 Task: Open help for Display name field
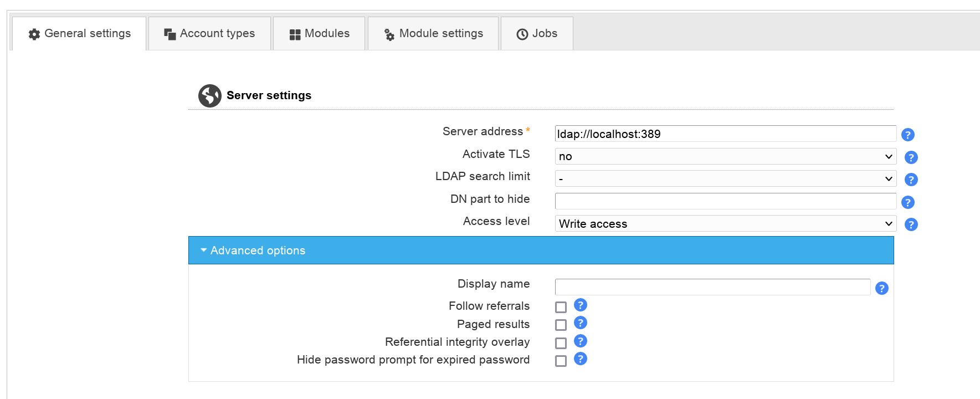click(x=881, y=288)
